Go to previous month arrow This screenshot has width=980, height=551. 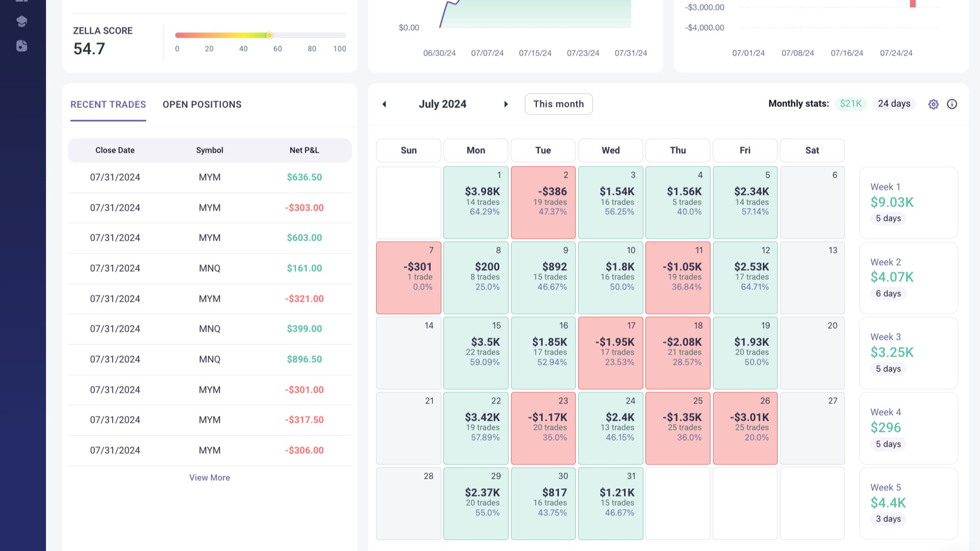(384, 104)
